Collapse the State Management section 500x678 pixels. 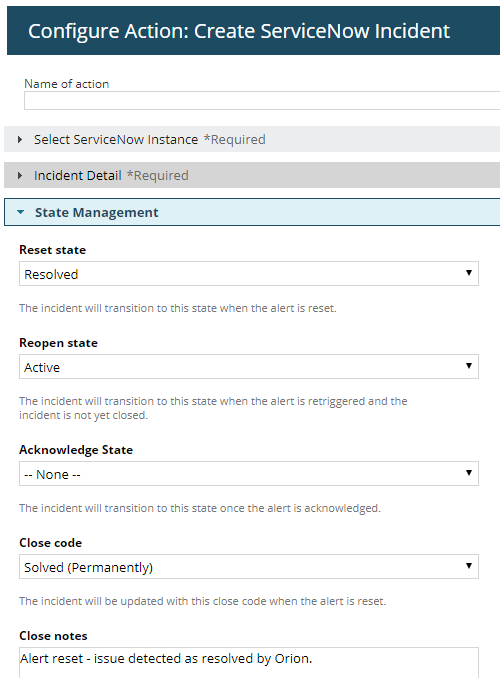[252, 212]
